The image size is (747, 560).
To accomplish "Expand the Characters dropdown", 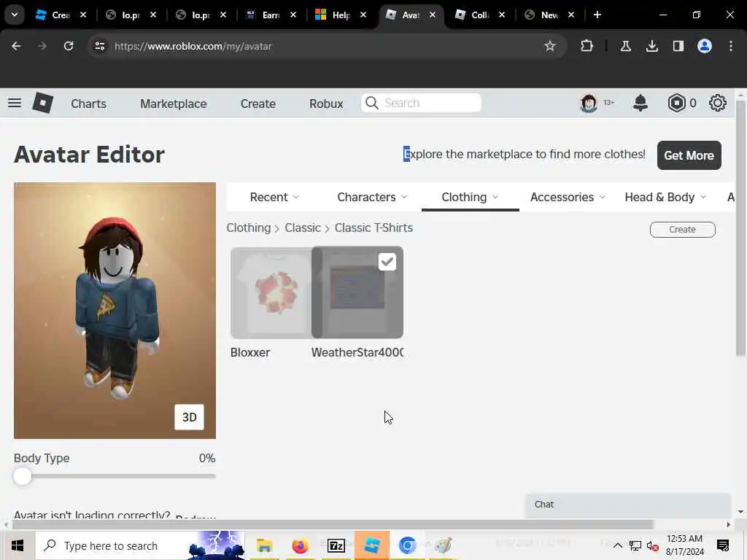I will (x=372, y=197).
